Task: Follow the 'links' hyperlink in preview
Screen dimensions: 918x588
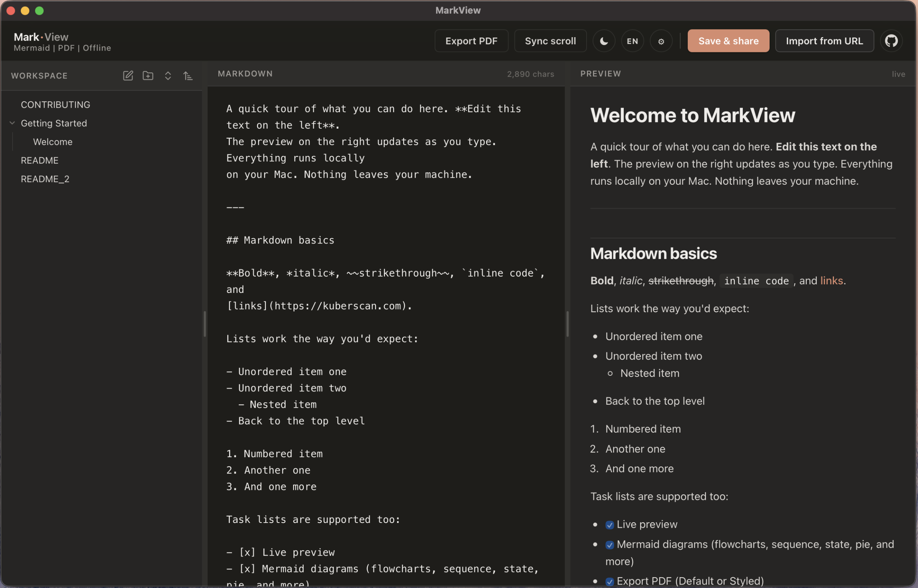Action: tap(831, 281)
